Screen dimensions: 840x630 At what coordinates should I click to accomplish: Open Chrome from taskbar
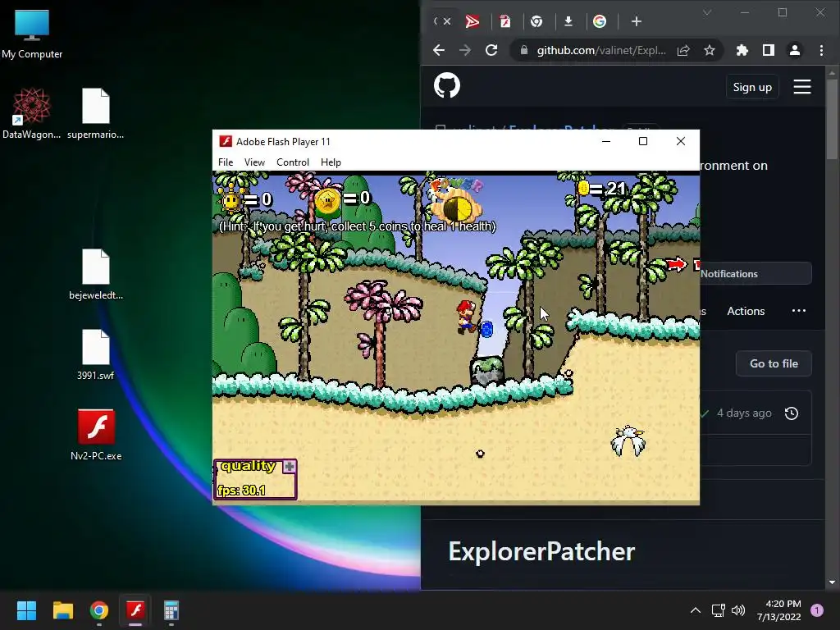coord(99,610)
